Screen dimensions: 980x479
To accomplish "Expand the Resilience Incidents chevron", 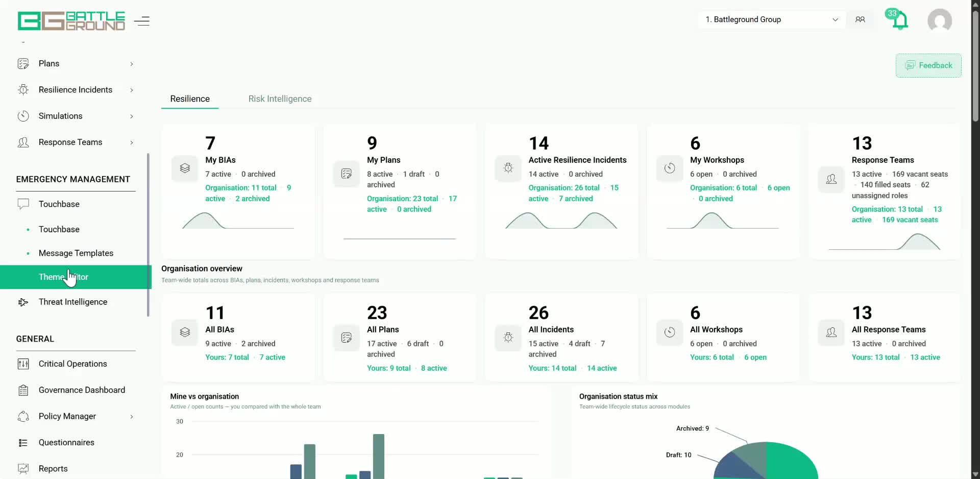I will 132,90.
